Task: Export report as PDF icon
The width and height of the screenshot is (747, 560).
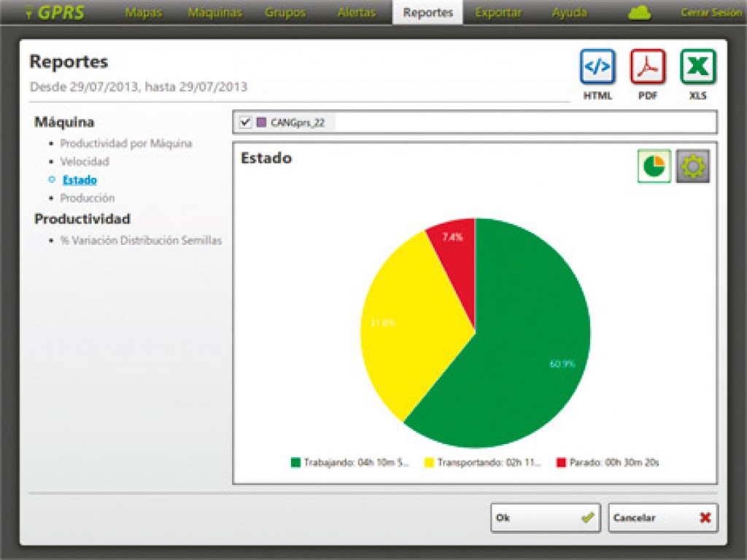Action: tap(648, 67)
